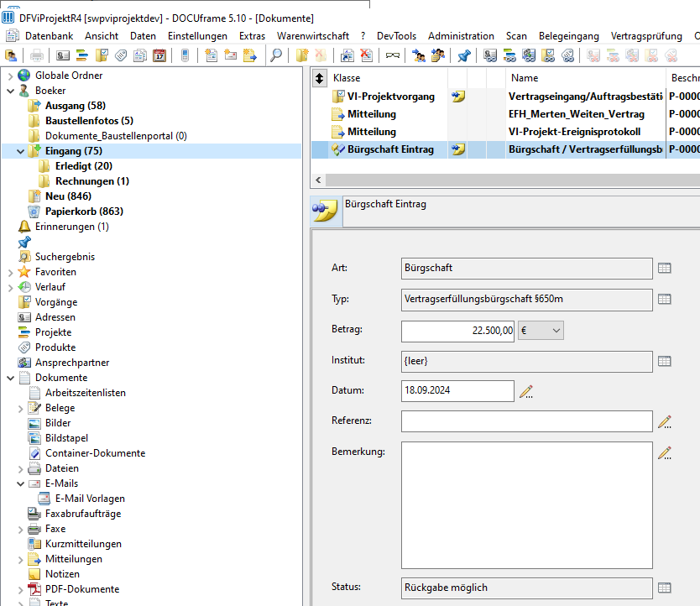Collapse the E-Mails node
The width and height of the screenshot is (700, 606).
click(x=20, y=484)
